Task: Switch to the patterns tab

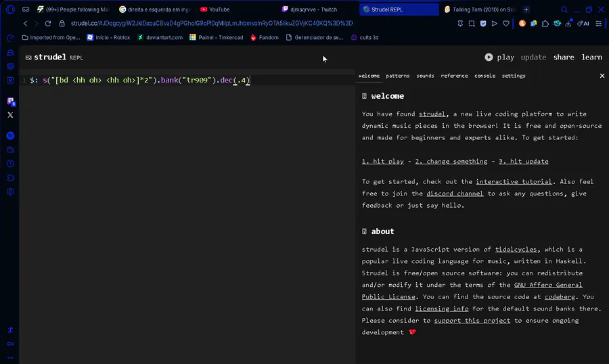Action: coord(398,76)
